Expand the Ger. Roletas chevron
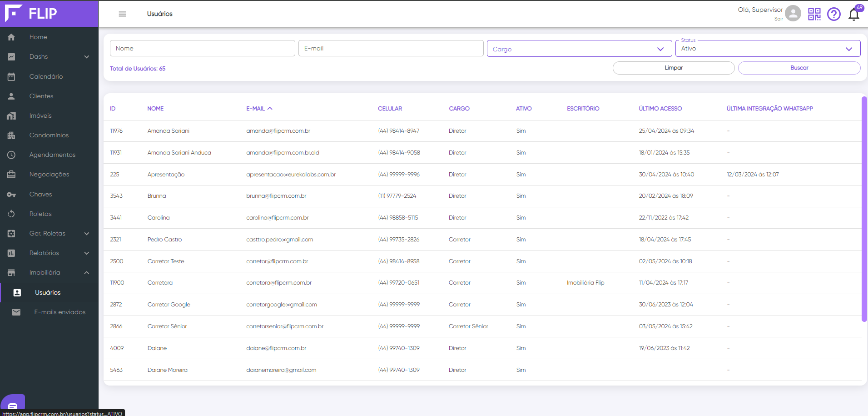The width and height of the screenshot is (868, 416). click(87, 234)
